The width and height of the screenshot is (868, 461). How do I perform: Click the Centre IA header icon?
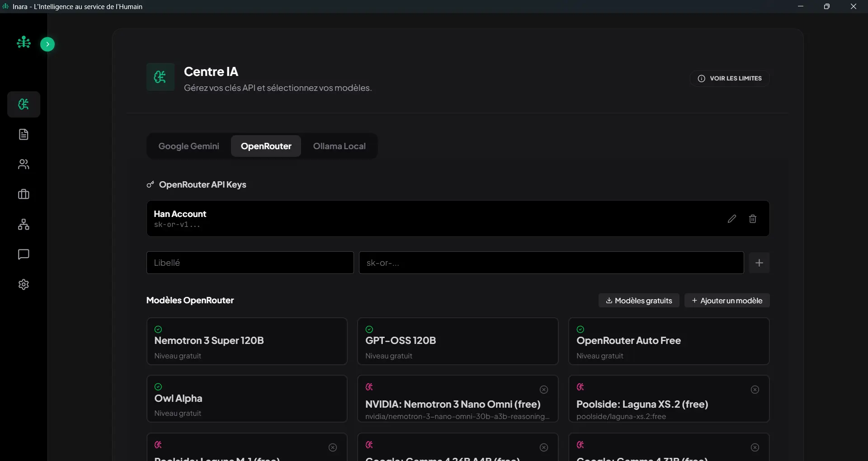point(160,77)
